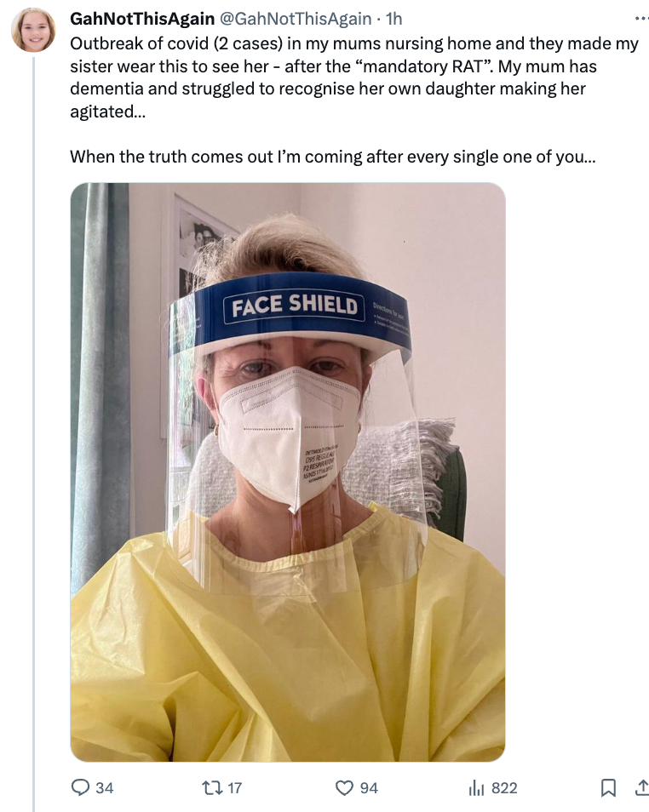The height and width of the screenshot is (812, 649).
Task: Select the tweet text about nursing home
Action: click(354, 77)
